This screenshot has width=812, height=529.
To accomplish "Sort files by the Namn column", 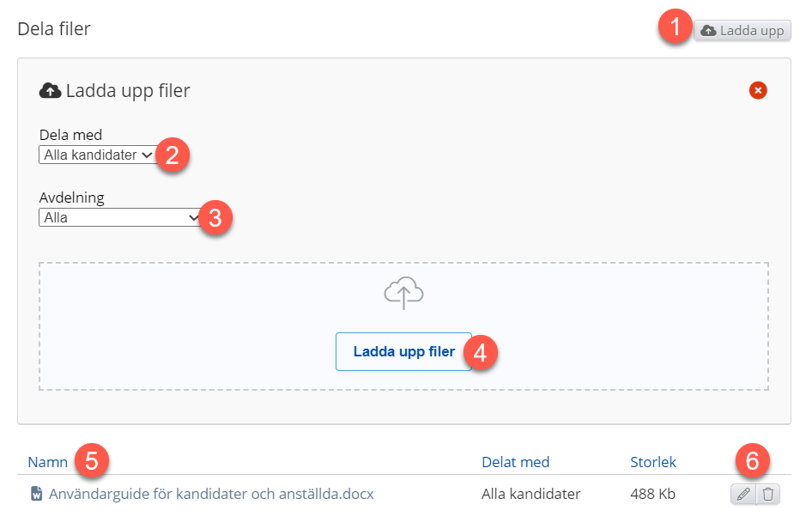I will [48, 462].
